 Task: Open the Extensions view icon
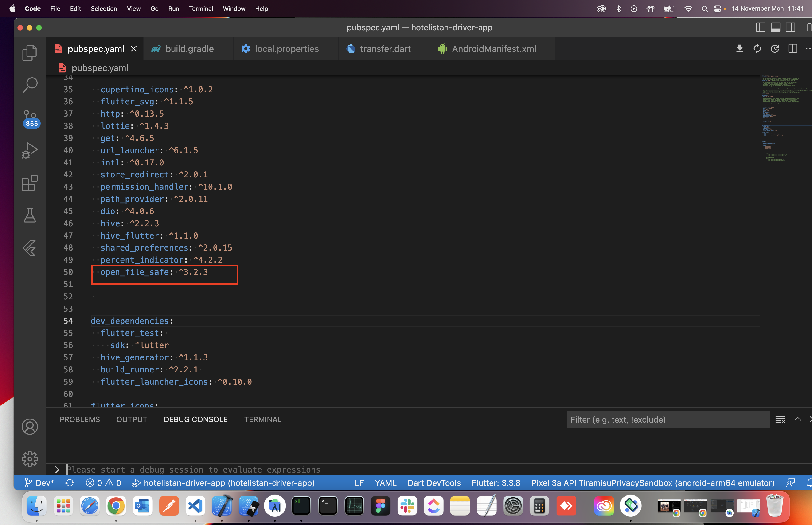[x=30, y=183]
